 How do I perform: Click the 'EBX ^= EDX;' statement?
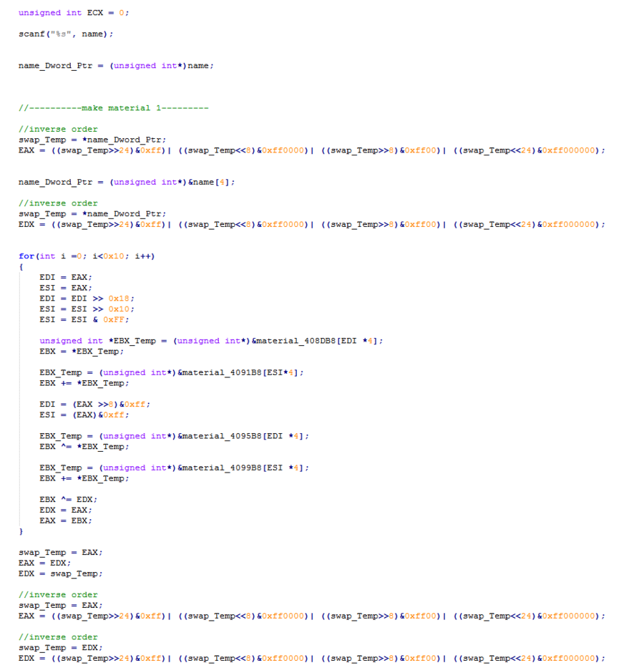click(68, 499)
